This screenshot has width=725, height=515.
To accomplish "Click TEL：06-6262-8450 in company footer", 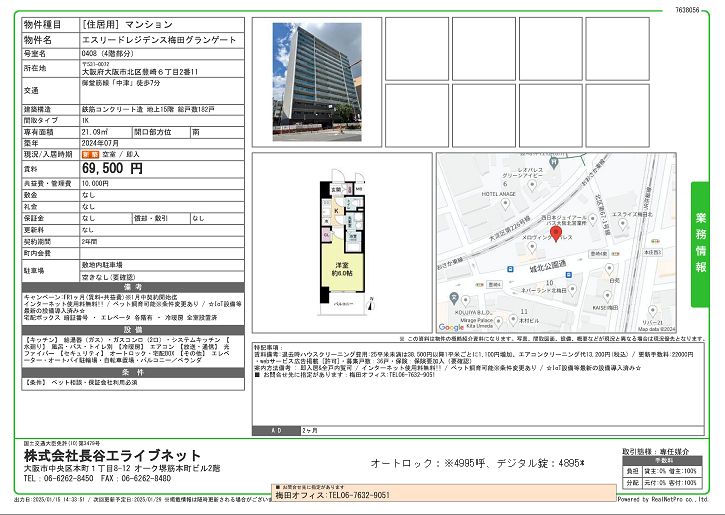I will pyautogui.click(x=58, y=478).
